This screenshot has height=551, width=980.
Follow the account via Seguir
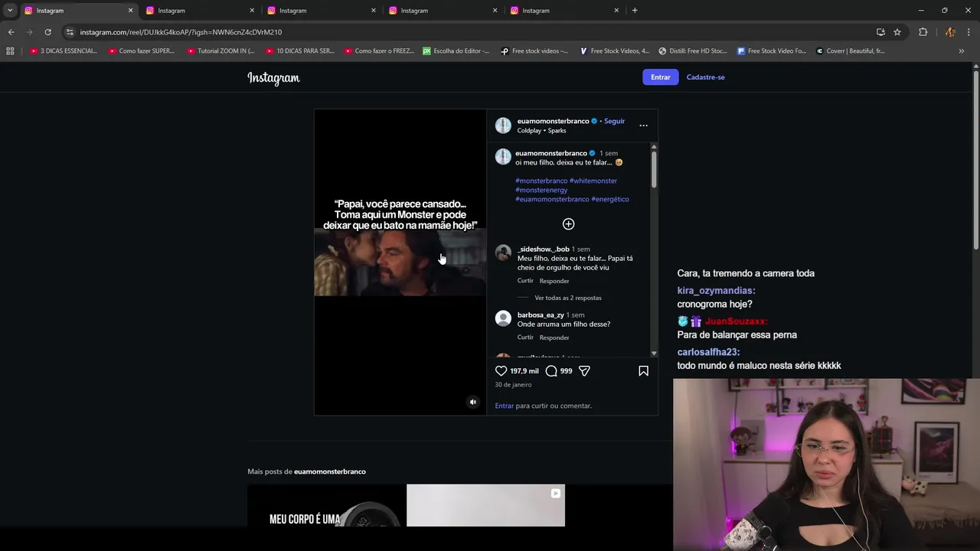615,121
